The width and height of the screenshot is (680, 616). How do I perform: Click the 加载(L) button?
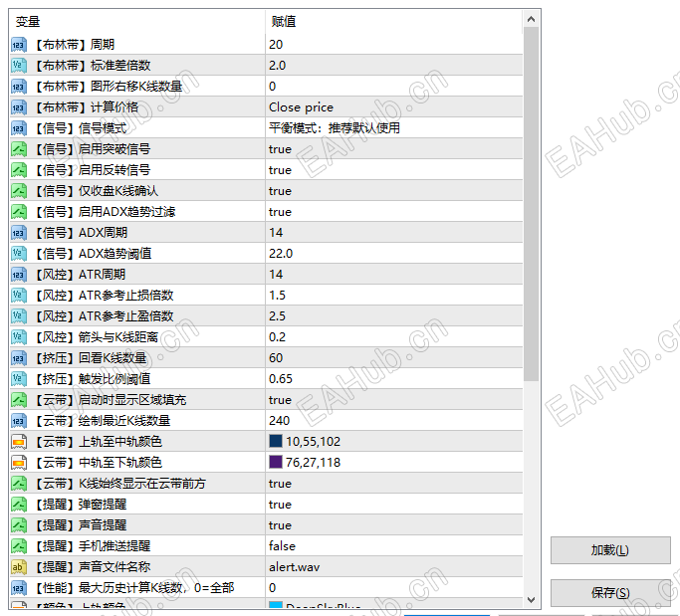(x=610, y=550)
